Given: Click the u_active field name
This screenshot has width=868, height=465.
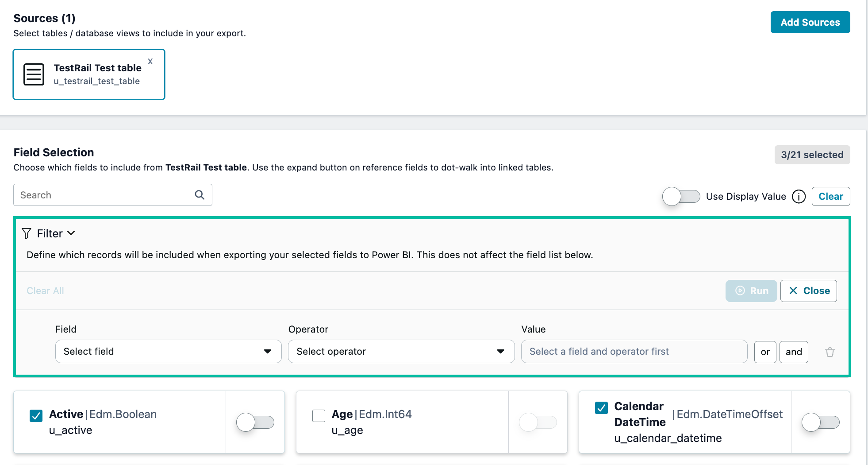Looking at the screenshot, I should click(71, 430).
